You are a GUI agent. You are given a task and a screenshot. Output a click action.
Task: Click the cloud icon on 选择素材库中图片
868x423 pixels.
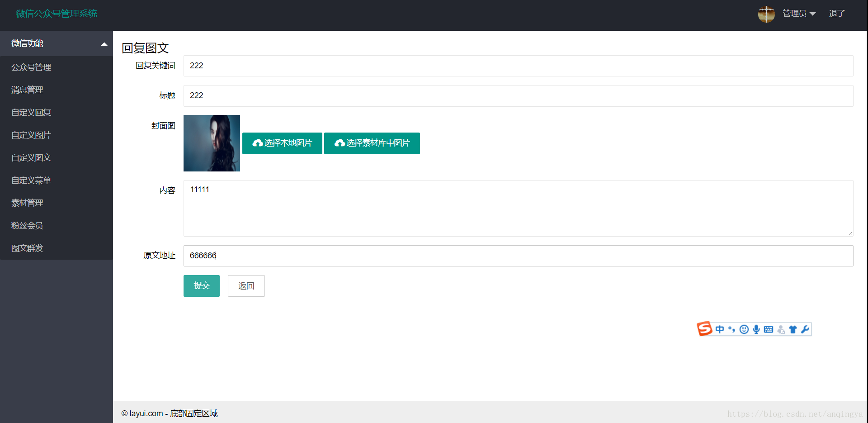tap(340, 143)
